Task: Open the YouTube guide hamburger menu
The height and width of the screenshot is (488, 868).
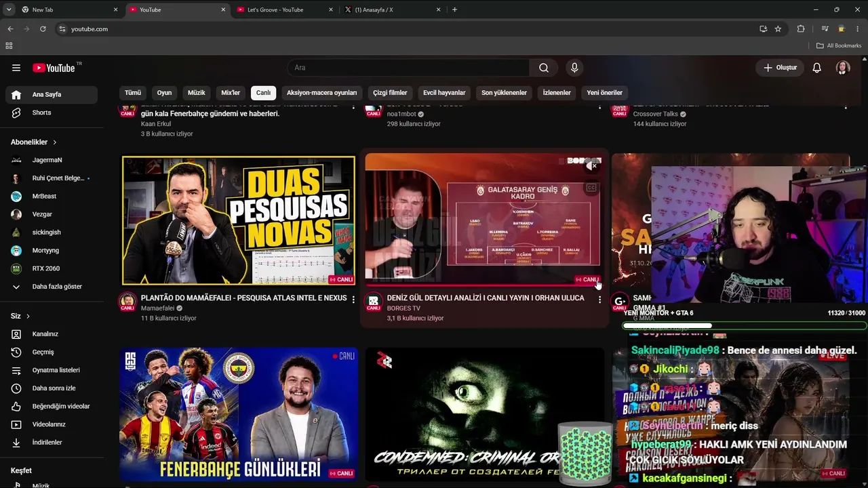Action: coord(16,68)
